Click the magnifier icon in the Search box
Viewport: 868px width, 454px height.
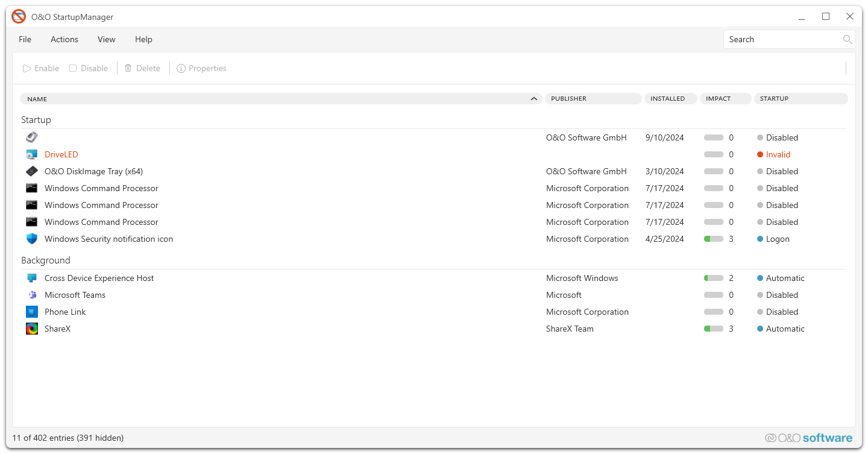coord(848,39)
